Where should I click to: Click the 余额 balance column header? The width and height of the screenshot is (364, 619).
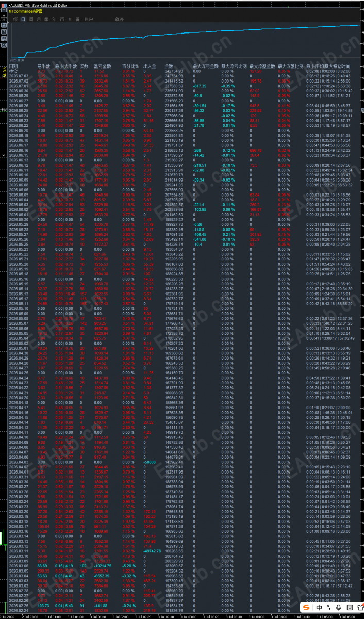[169, 66]
